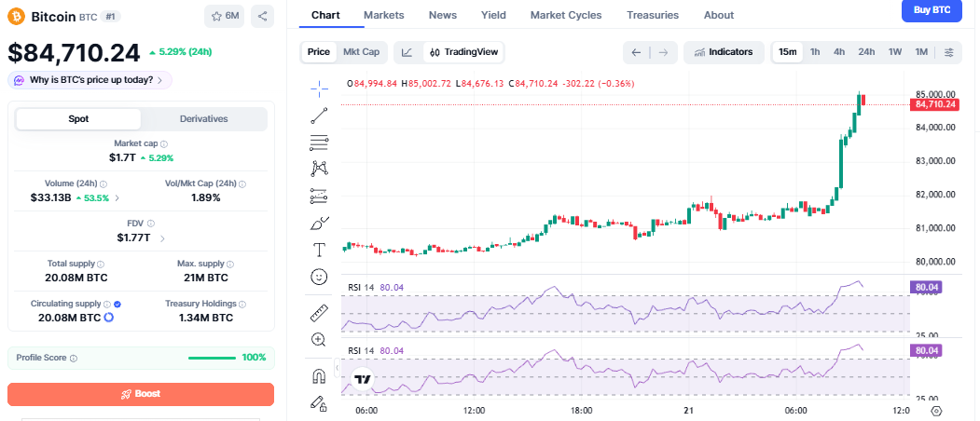Click the red 84,710.24 price label
This screenshot has height=421, width=980.
tap(934, 104)
